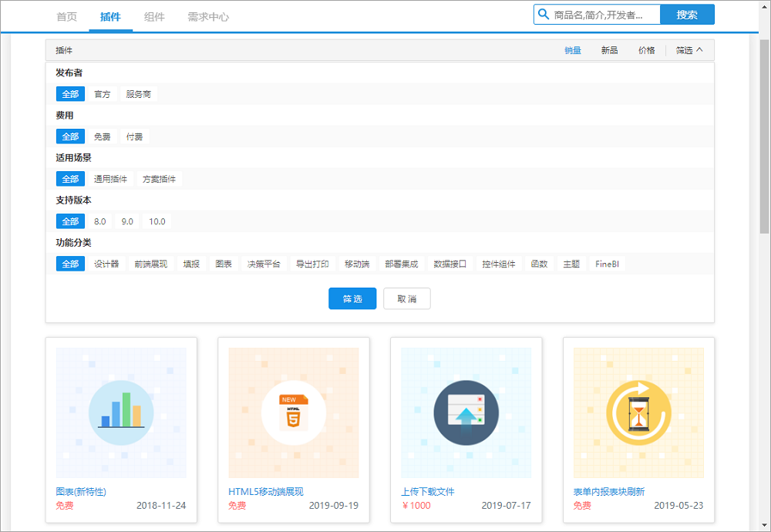Viewport: 771px width, 532px height.
Task: Go to the 需求中心 tab
Action: [x=208, y=16]
